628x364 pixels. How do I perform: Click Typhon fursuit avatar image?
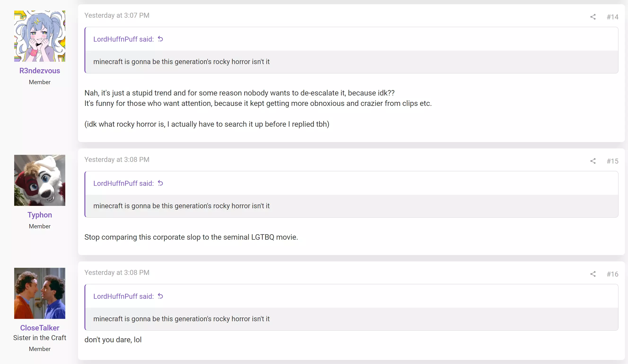pyautogui.click(x=40, y=180)
